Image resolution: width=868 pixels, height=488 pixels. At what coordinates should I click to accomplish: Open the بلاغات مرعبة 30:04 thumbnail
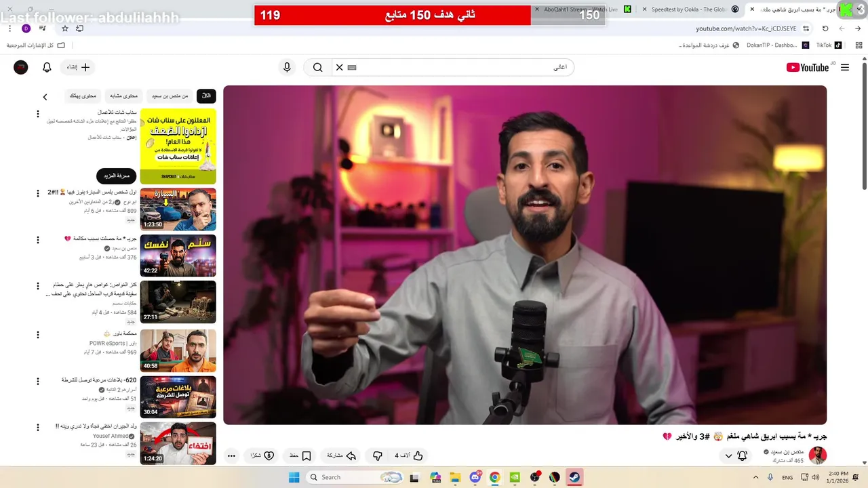[x=178, y=397]
